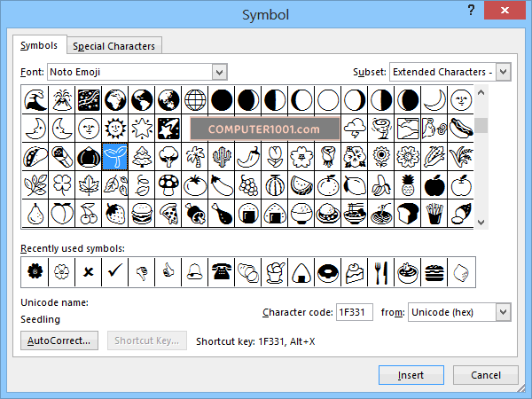Pick recently used black flower symbol
Image resolution: width=532 pixels, height=399 pixels.
tap(35, 272)
